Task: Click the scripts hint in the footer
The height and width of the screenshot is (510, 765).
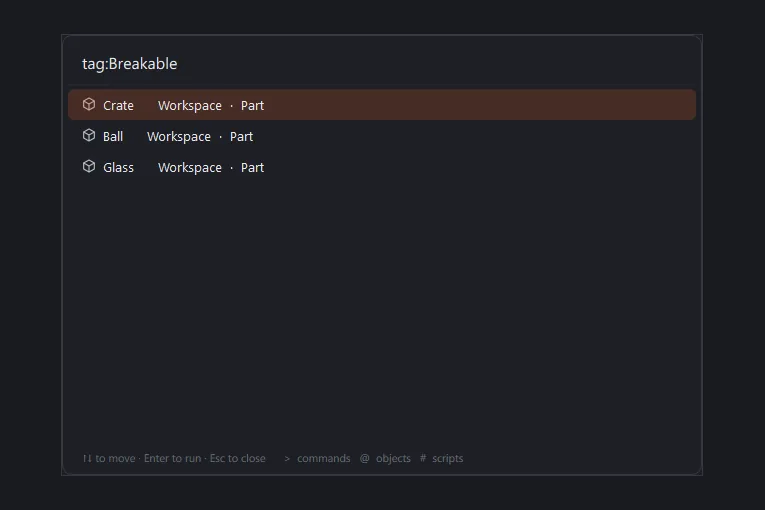Action: point(442,458)
